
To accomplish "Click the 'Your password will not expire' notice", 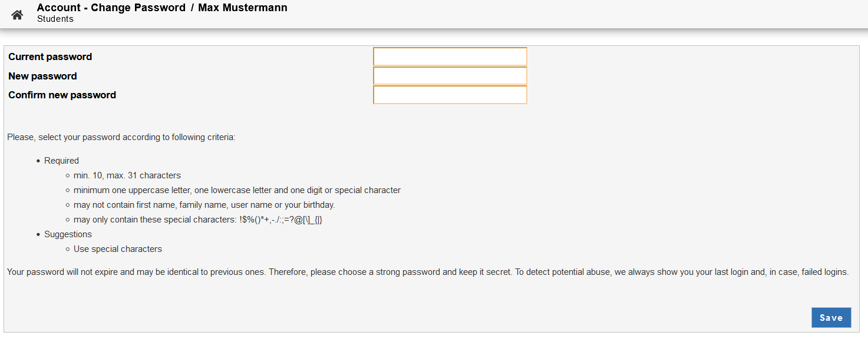I will (428, 272).
